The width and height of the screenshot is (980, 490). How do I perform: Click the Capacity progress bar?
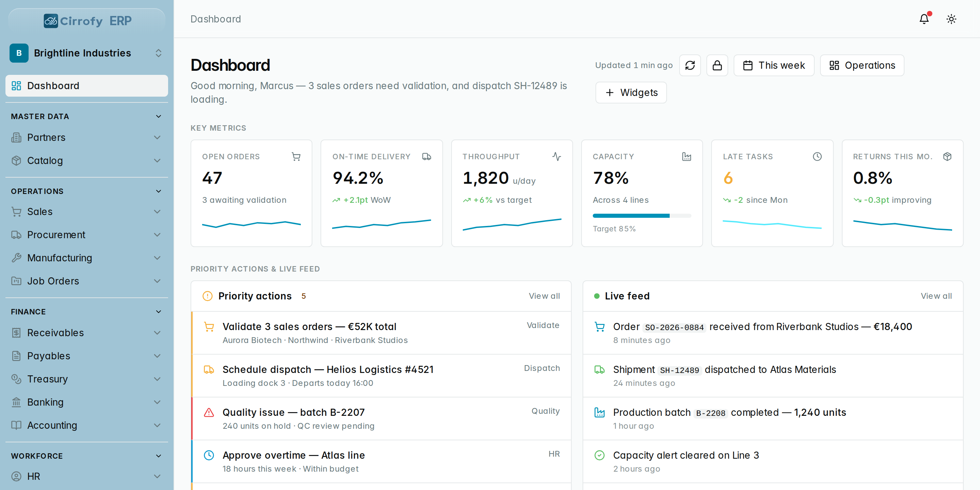(642, 216)
